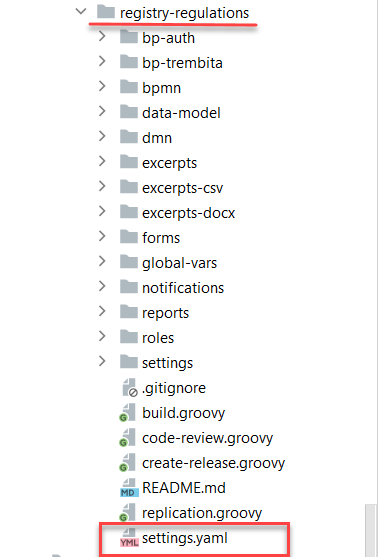Expand the excerpts-docx folder arrow
The image size is (378, 557).
102,211
